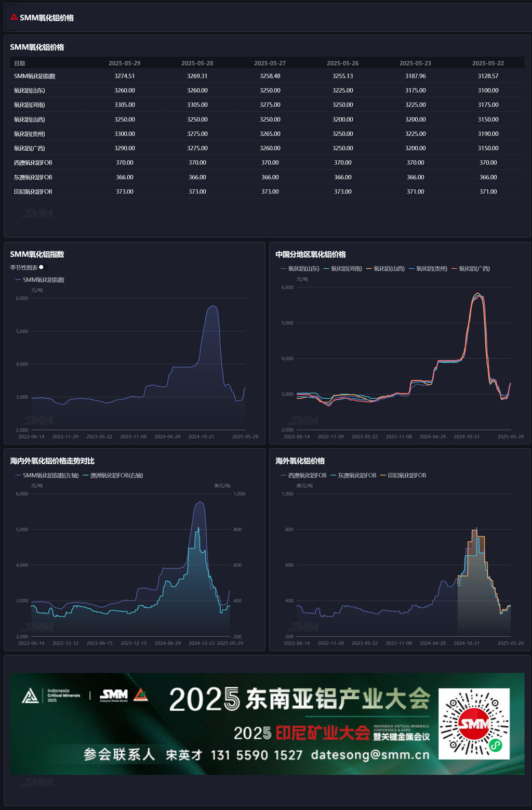This screenshot has width=532, height=810.
Task: Select the SMM氧化铝指数 row in the price table
Action: tap(35, 76)
